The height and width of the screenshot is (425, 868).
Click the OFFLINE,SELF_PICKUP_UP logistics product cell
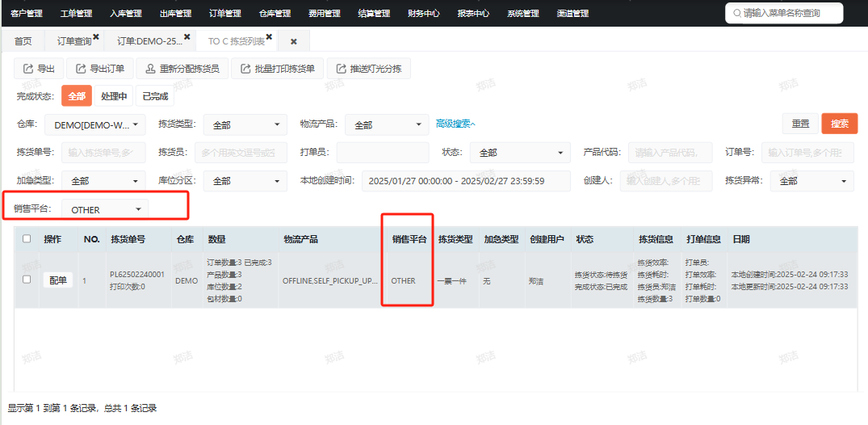(x=330, y=281)
